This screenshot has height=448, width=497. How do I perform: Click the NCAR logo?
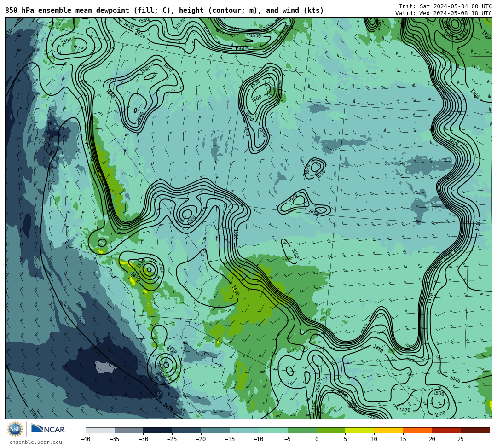48,429
